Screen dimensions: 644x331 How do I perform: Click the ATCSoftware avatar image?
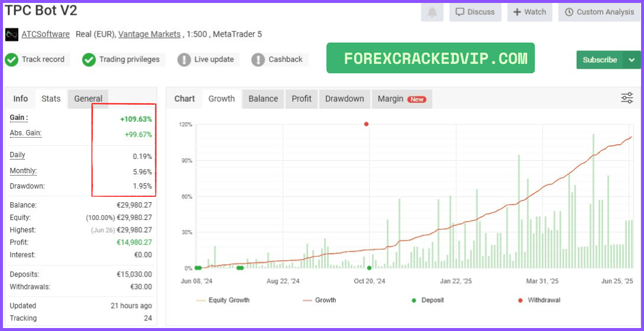11,34
